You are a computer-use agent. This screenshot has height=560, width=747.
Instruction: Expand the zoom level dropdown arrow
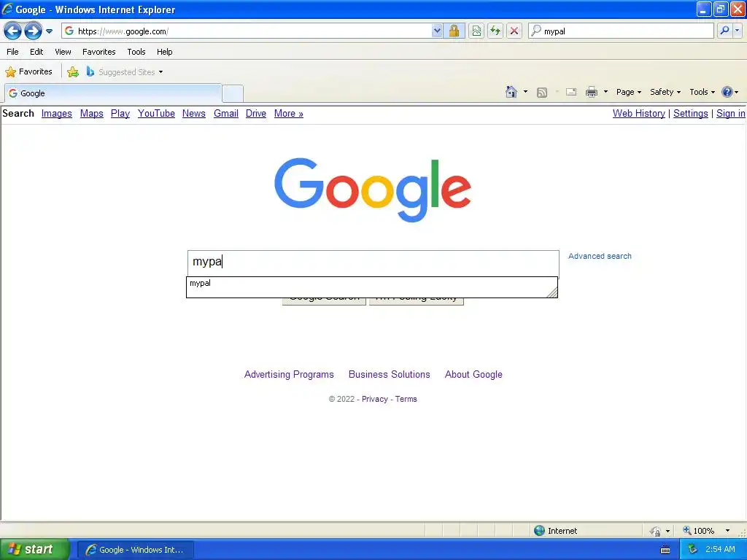[x=727, y=531]
